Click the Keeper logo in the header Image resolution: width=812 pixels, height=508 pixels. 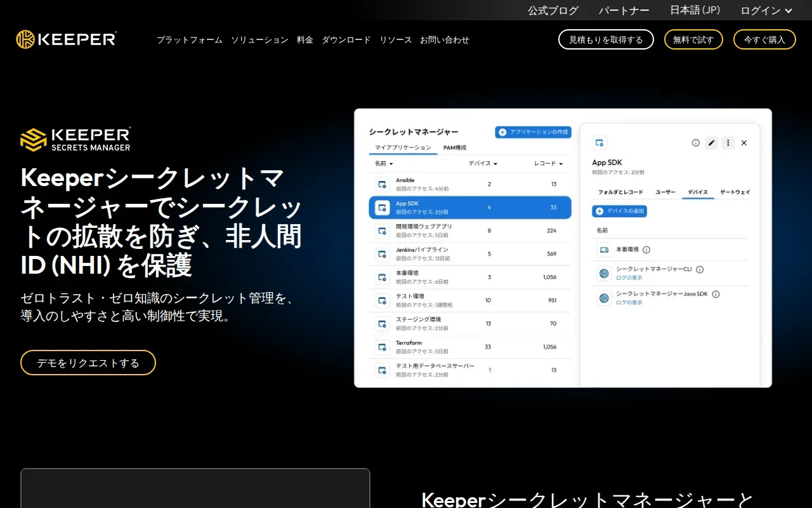[67, 39]
